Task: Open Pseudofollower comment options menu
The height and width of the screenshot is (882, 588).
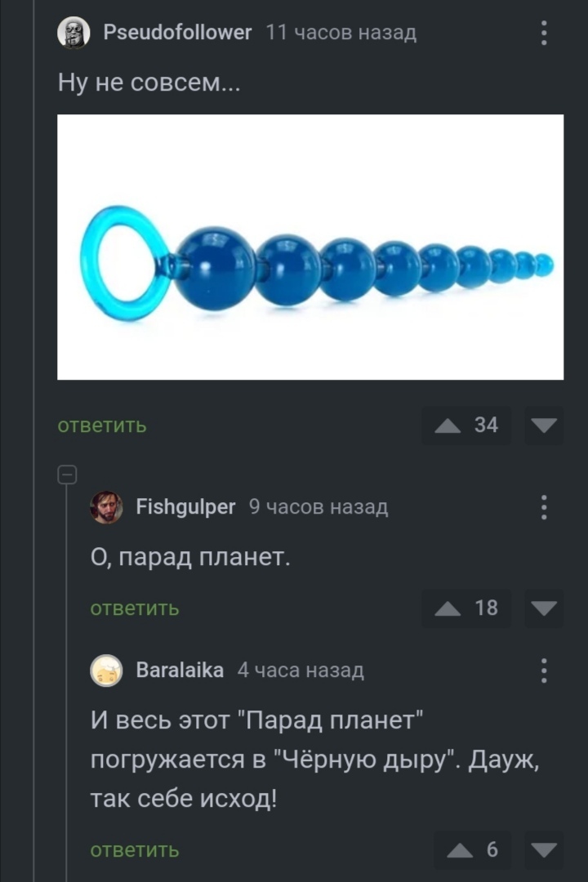Action: click(x=544, y=33)
